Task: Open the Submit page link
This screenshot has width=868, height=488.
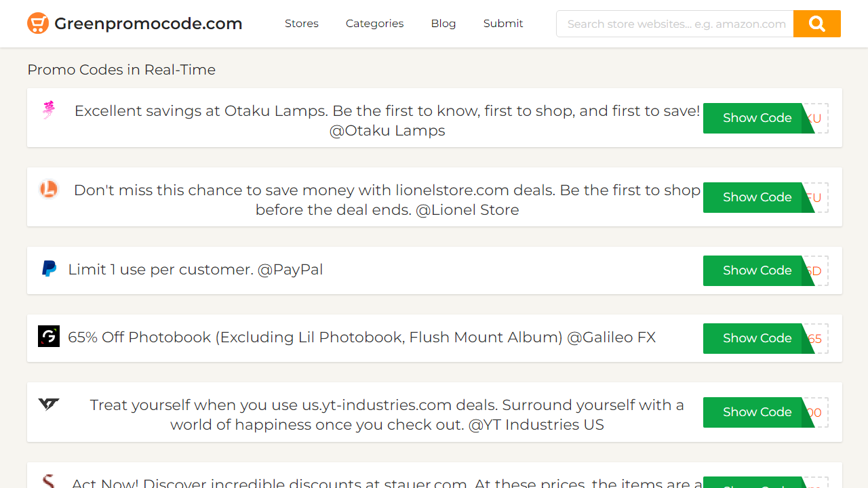Action: pyautogui.click(x=503, y=24)
